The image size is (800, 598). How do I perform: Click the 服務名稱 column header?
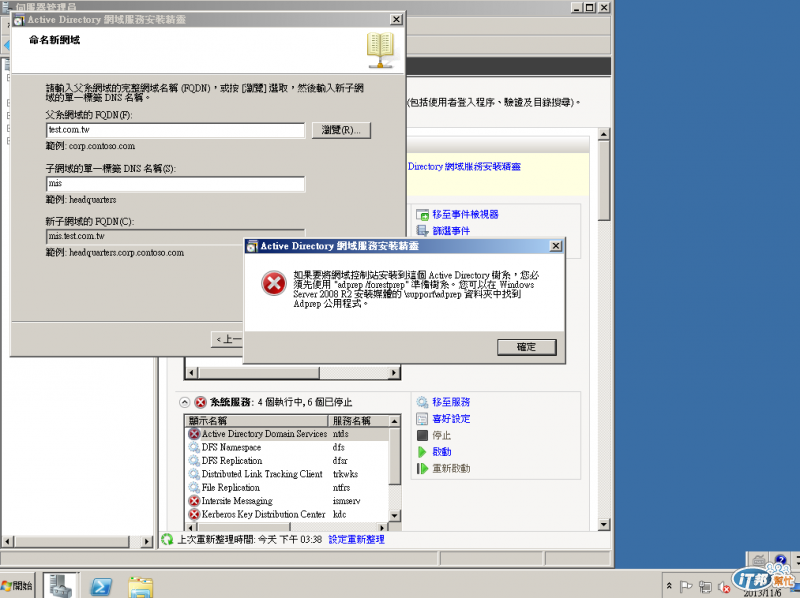[x=359, y=421]
